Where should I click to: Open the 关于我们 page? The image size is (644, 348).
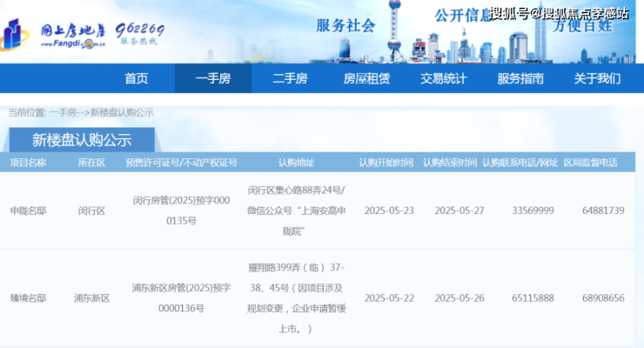pos(597,78)
